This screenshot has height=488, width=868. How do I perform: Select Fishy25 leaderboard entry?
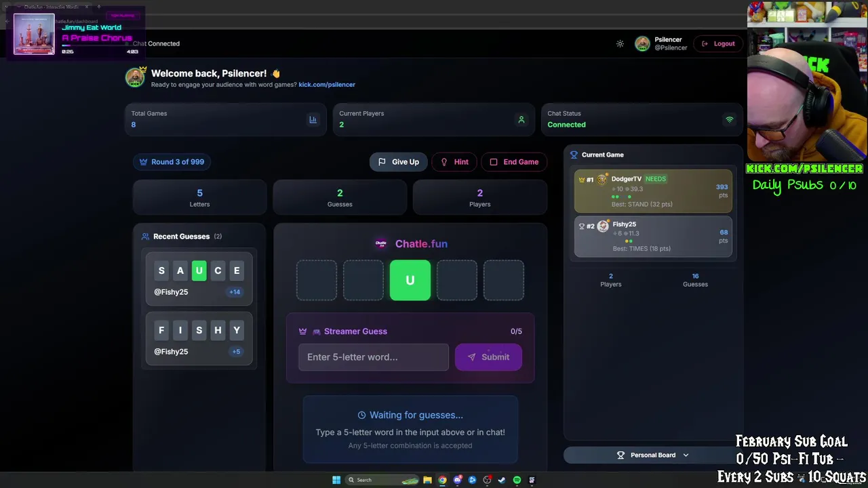coord(653,237)
